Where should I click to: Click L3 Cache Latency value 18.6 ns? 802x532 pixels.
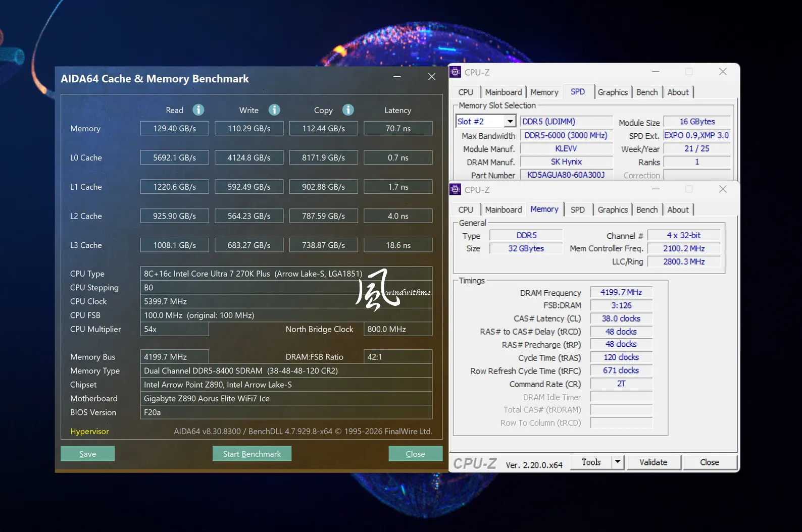click(398, 245)
